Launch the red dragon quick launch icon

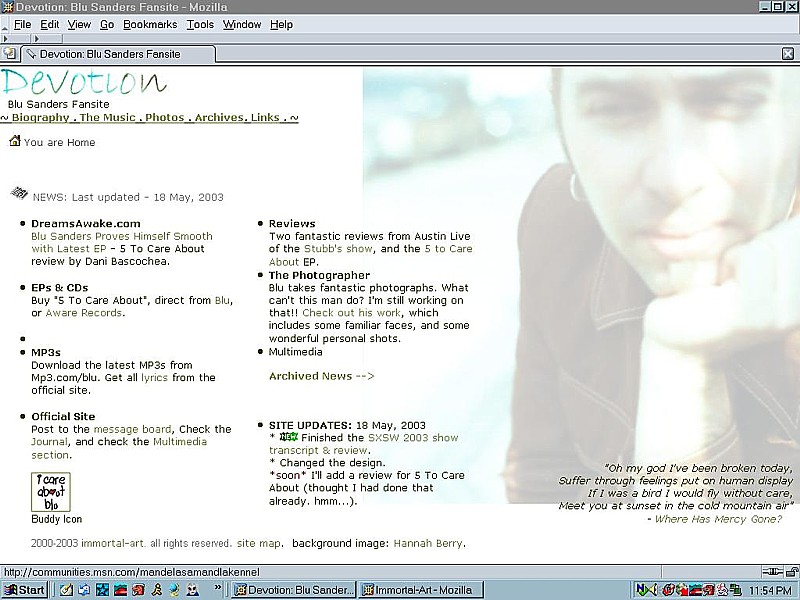[x=138, y=590]
